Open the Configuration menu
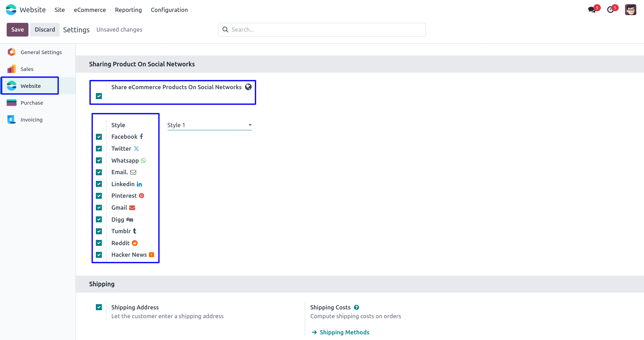644x340 pixels. (x=169, y=10)
